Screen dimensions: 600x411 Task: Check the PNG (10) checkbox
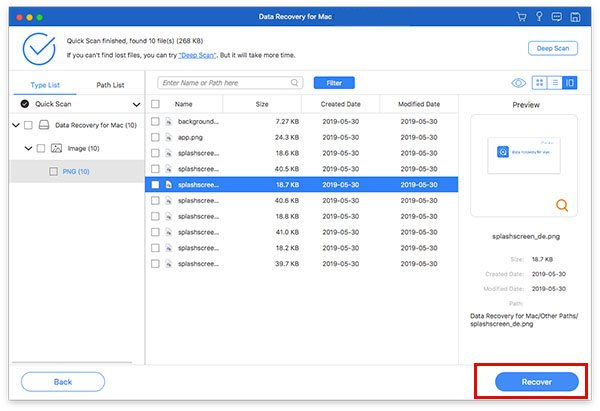pyautogui.click(x=54, y=171)
